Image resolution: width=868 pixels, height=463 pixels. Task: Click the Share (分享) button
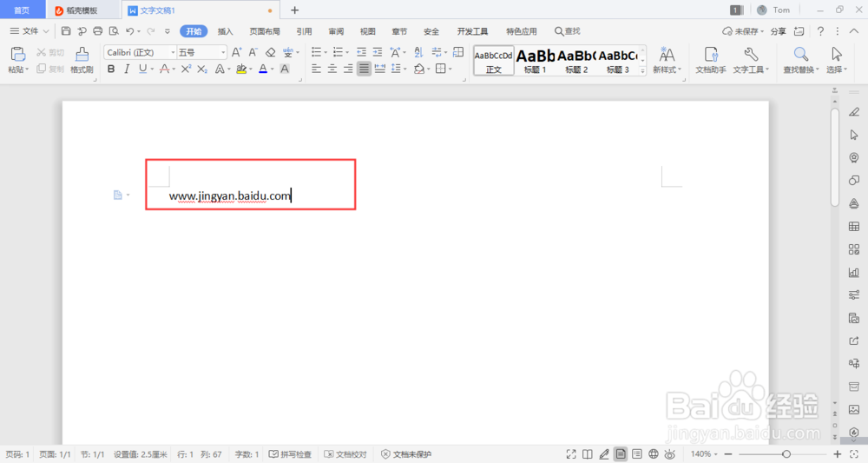click(x=779, y=31)
